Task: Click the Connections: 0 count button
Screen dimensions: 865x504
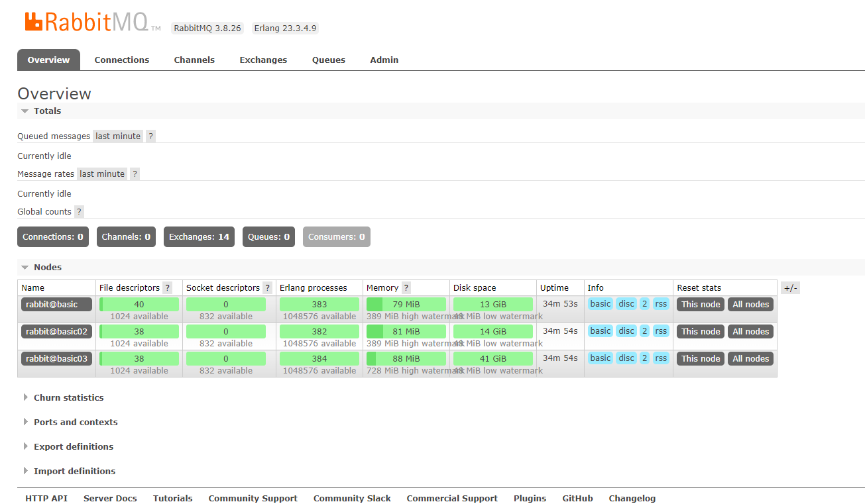Action: pos(53,236)
